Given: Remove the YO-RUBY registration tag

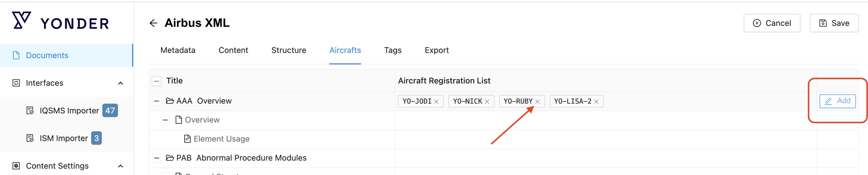Looking at the screenshot, I should pyautogui.click(x=538, y=102).
